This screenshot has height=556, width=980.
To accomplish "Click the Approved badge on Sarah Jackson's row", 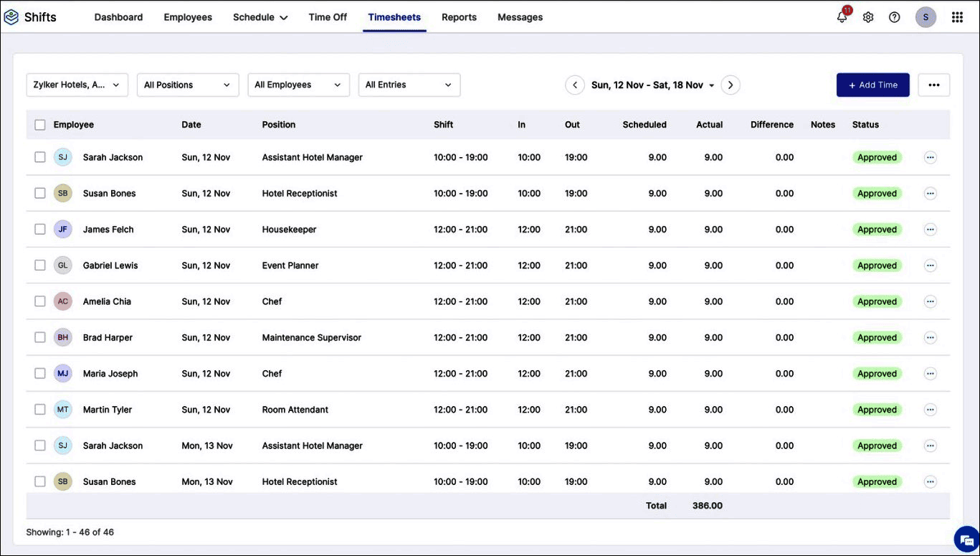I will pos(877,156).
